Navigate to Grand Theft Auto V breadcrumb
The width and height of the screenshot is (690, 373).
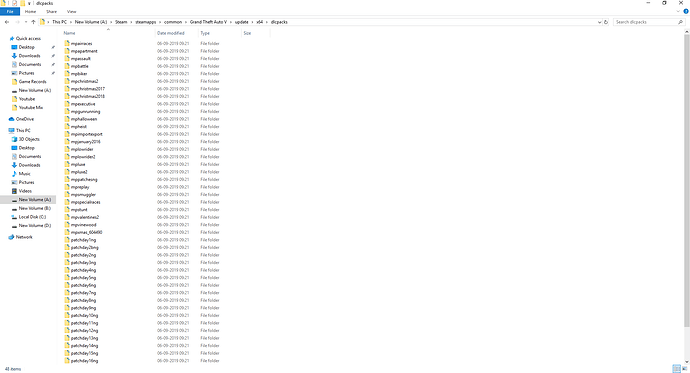click(208, 22)
